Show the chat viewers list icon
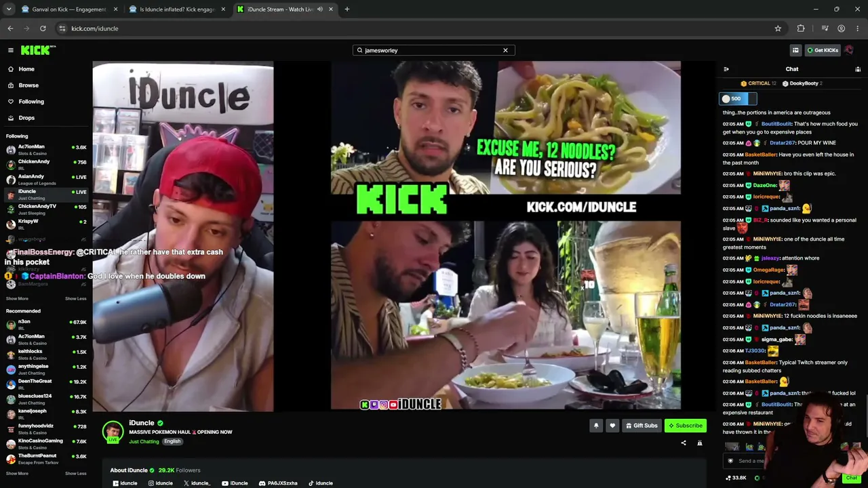868x488 pixels. coord(858,69)
